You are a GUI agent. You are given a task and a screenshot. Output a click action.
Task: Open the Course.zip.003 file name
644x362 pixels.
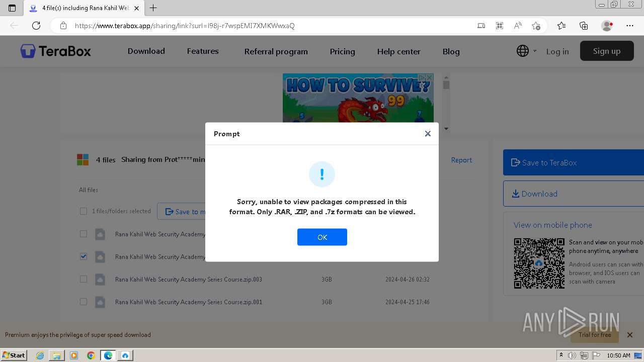[189, 279]
